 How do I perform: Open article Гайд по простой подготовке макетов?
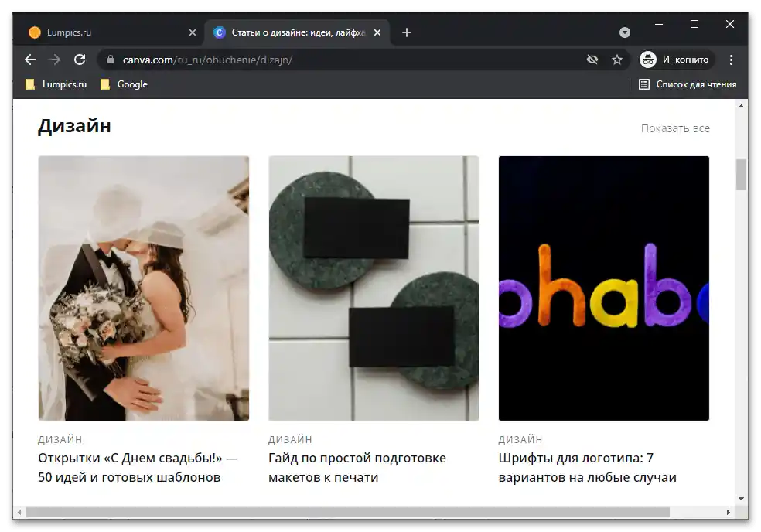coord(357,468)
